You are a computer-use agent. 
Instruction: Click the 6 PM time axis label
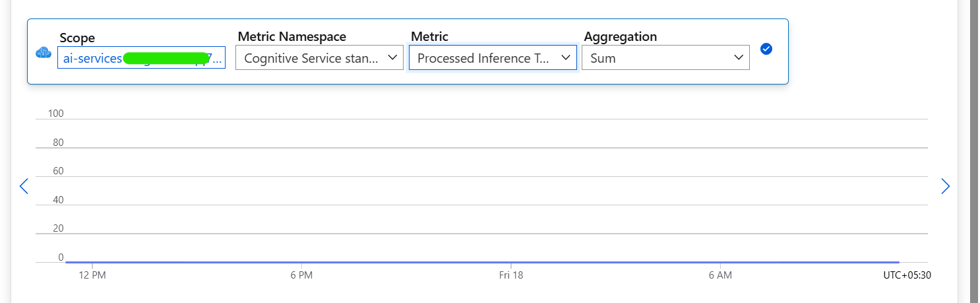301,275
